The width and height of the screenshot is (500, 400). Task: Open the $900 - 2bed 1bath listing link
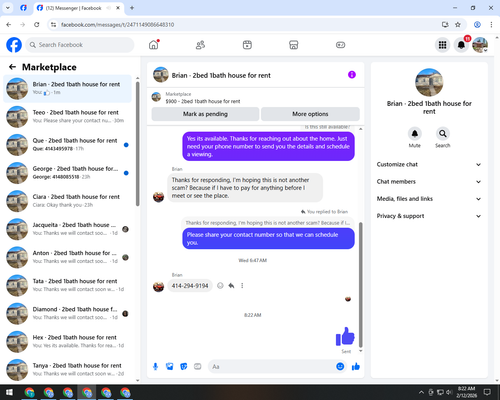pyautogui.click(x=203, y=101)
